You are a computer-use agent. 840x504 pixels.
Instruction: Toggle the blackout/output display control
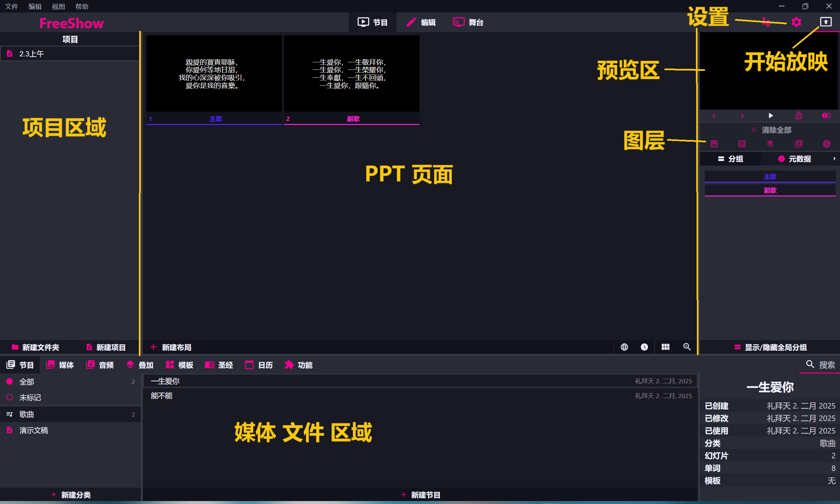point(827,115)
